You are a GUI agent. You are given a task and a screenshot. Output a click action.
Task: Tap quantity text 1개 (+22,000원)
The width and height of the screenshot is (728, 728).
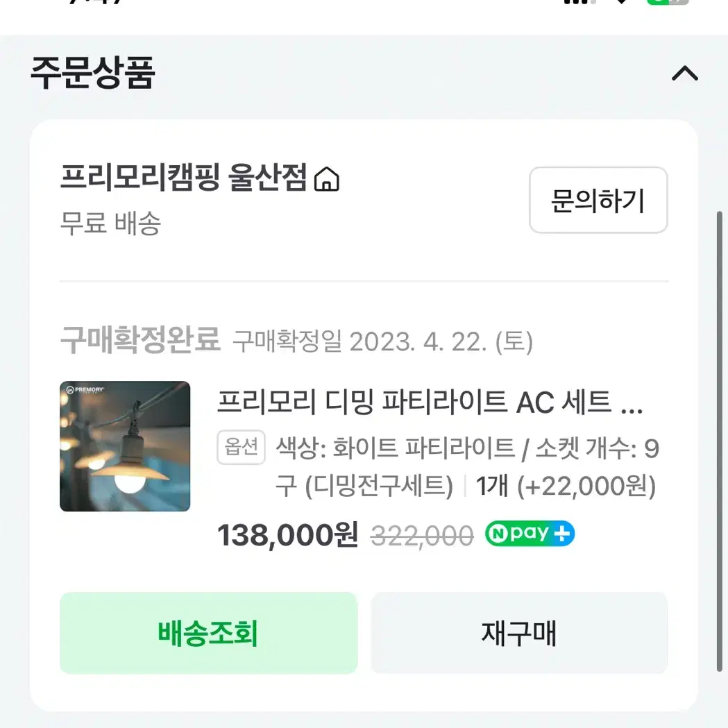(566, 486)
